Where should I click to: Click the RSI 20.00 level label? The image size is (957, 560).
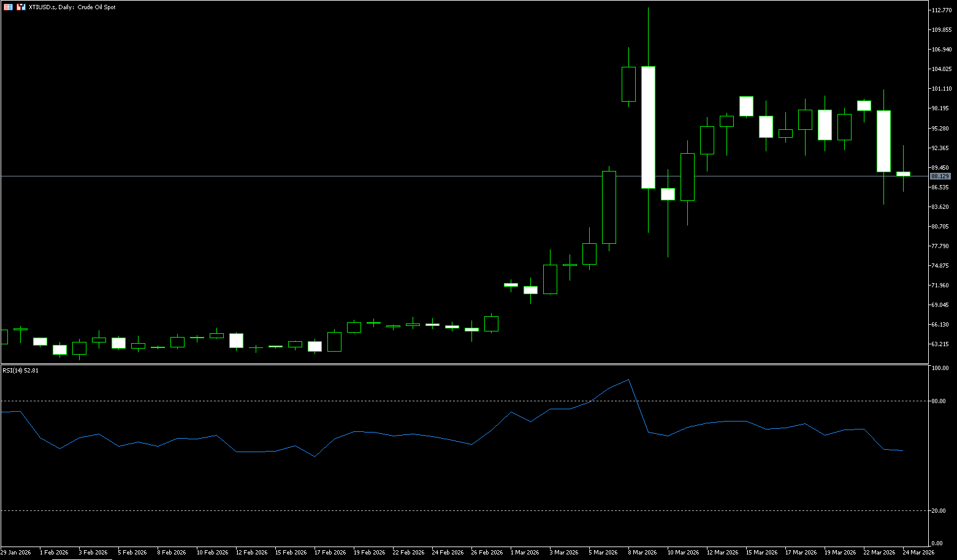click(x=938, y=511)
